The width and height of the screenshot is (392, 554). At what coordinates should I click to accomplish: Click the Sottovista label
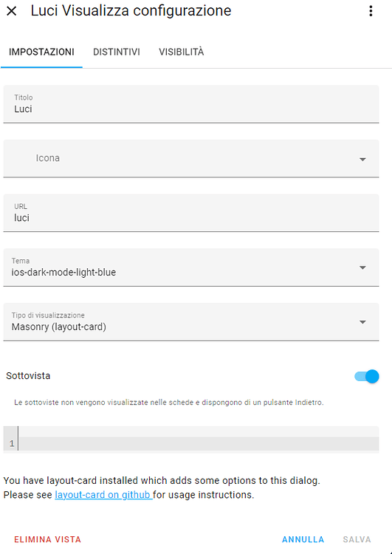tap(28, 375)
